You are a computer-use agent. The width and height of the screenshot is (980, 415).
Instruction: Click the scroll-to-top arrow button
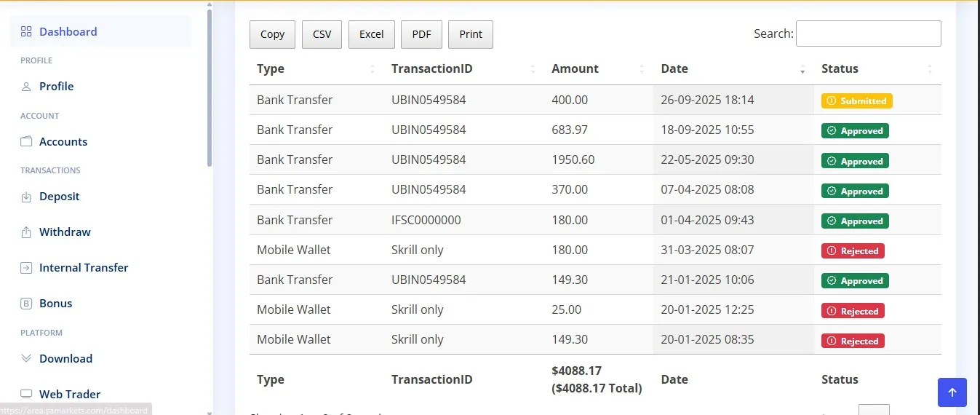[x=952, y=392]
